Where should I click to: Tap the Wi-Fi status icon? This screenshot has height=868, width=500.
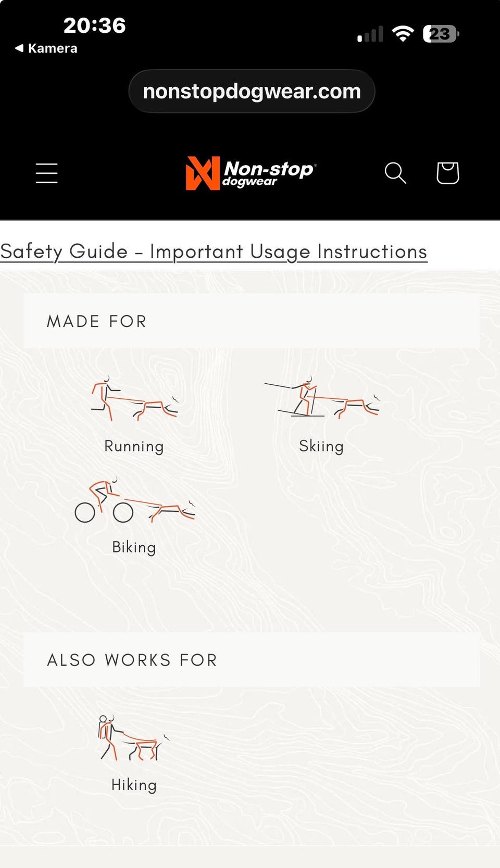click(403, 34)
